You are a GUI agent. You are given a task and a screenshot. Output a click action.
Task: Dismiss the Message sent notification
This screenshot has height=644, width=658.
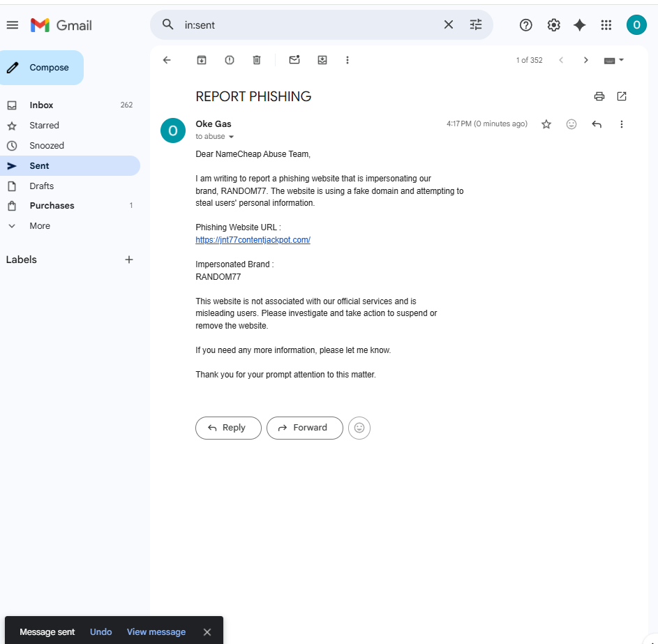click(x=207, y=632)
